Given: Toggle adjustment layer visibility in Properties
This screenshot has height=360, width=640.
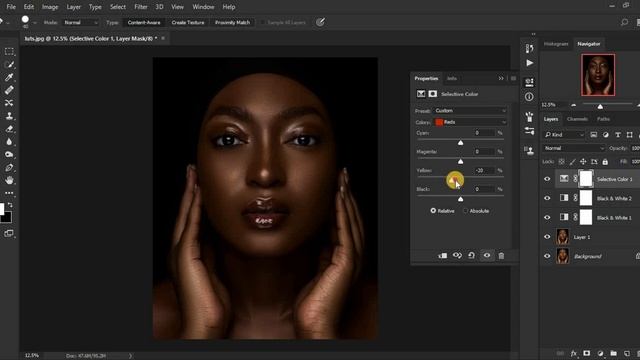Looking at the screenshot, I should click(487, 256).
